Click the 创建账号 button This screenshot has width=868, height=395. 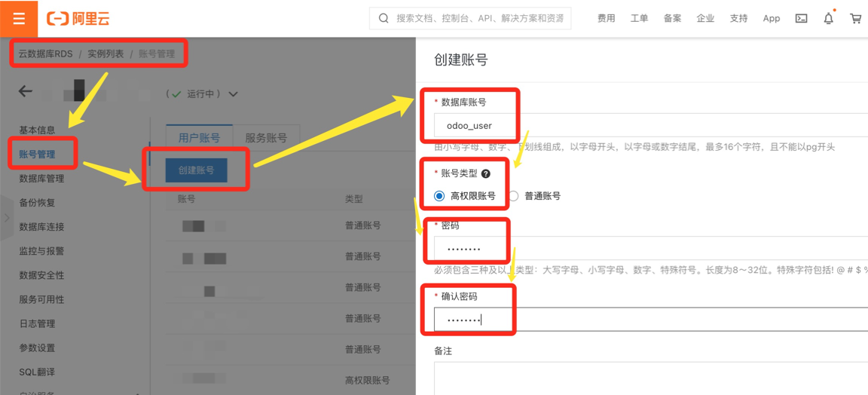(x=196, y=170)
